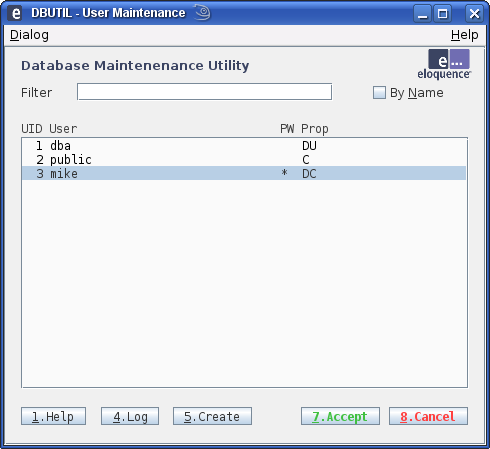The width and height of the screenshot is (490, 449).
Task: Click the 5.Create button
Action: 212,416
